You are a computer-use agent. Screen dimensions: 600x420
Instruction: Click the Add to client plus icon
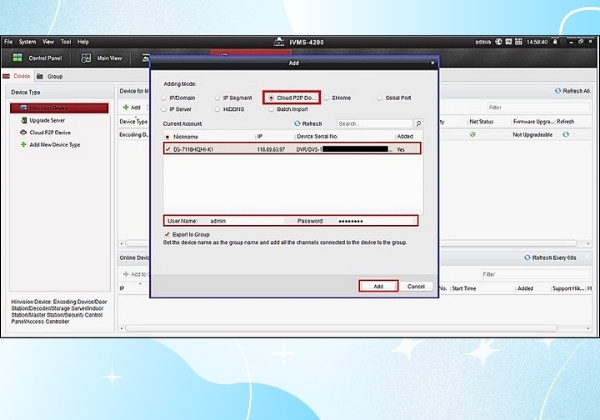coord(126,274)
